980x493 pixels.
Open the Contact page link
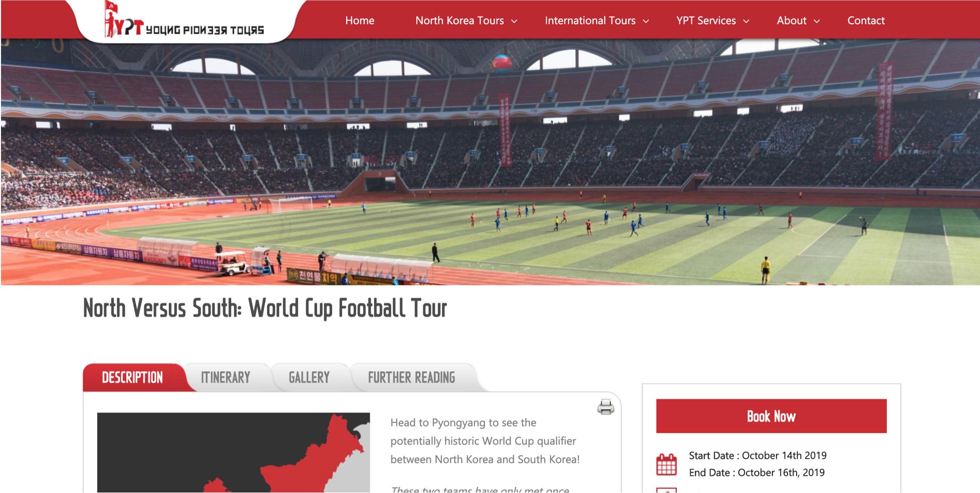click(866, 21)
